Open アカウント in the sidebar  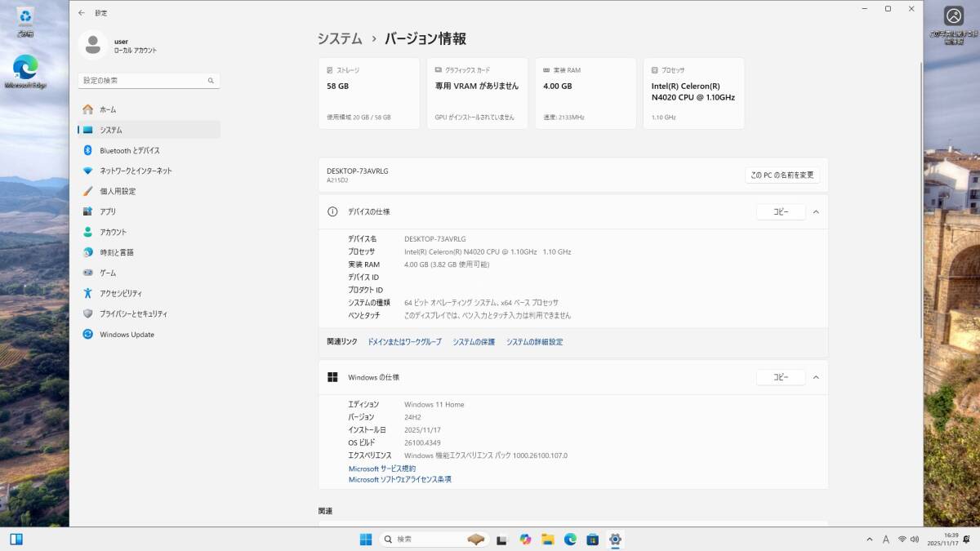click(x=113, y=232)
